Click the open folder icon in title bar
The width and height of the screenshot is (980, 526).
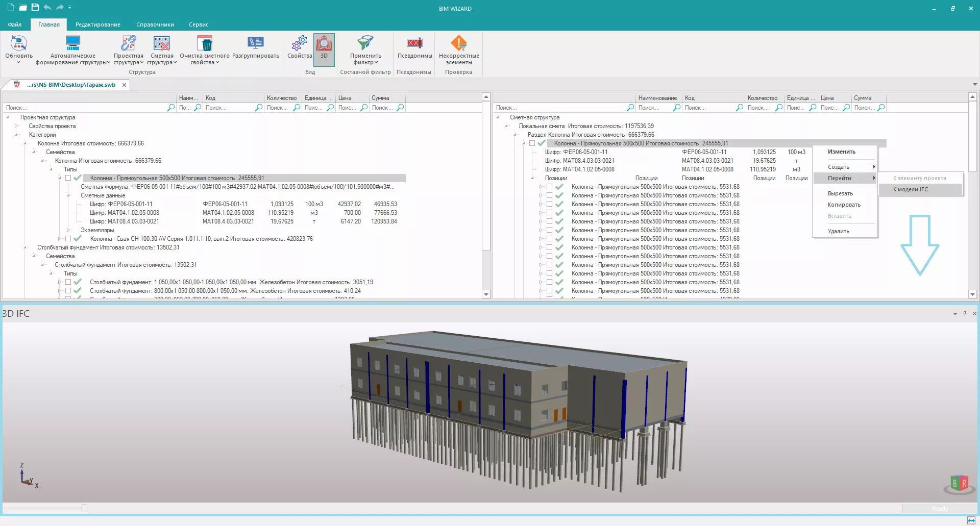coord(22,7)
